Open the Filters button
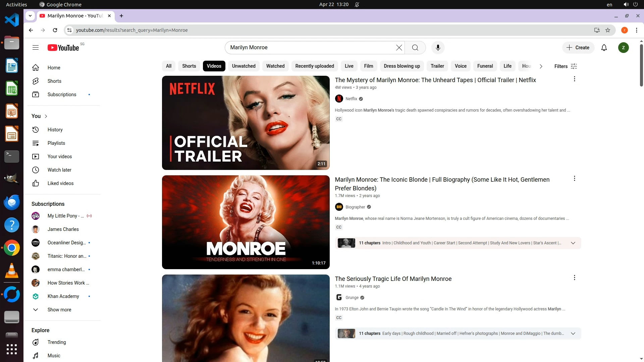The width and height of the screenshot is (644, 362). (566, 66)
